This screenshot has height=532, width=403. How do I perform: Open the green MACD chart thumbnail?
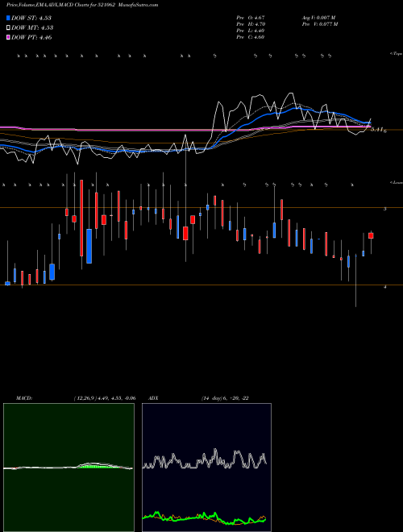click(69, 468)
